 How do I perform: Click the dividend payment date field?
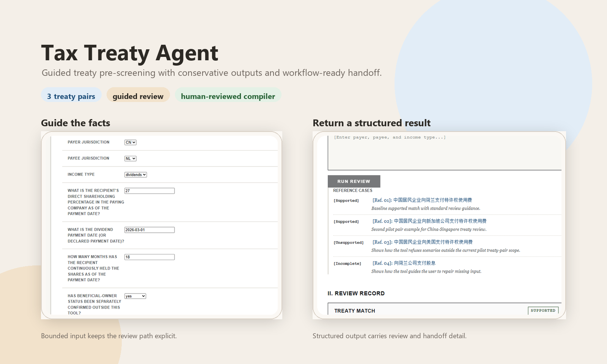149,230
